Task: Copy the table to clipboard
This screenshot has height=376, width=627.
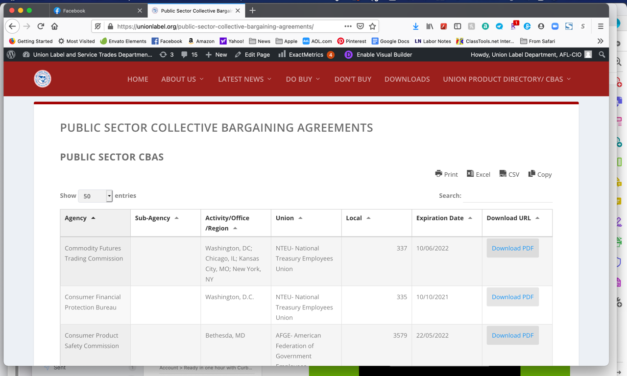Action: click(540, 174)
